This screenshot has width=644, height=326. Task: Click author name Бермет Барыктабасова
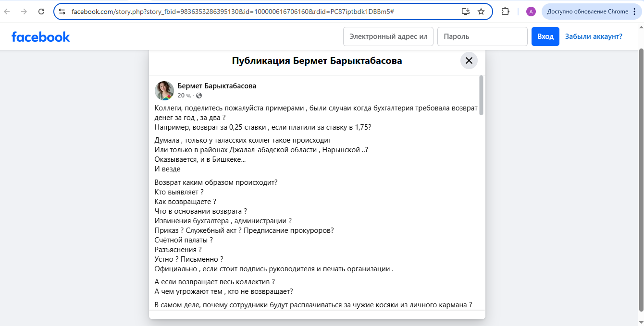click(x=217, y=86)
